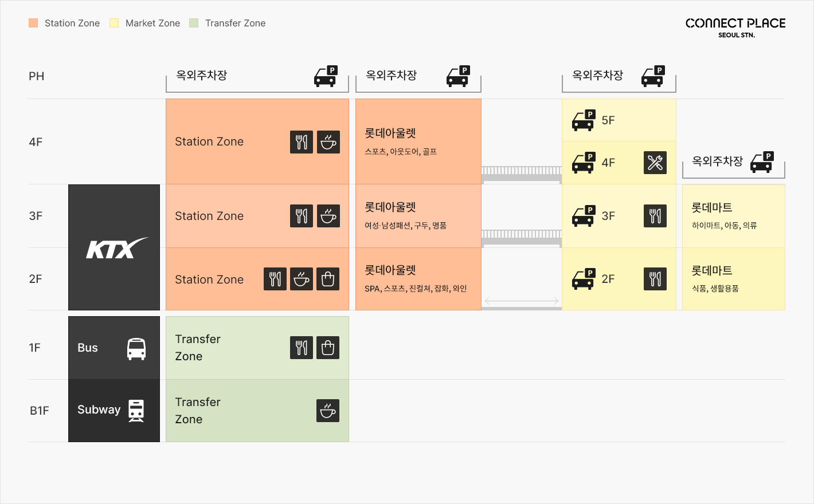
Task: Click the rooftop parking icon above Market 5F
Action: pos(653,76)
